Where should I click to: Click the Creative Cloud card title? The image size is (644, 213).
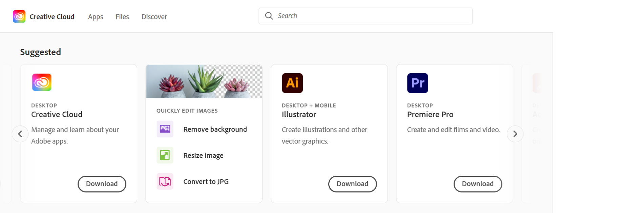[57, 114]
